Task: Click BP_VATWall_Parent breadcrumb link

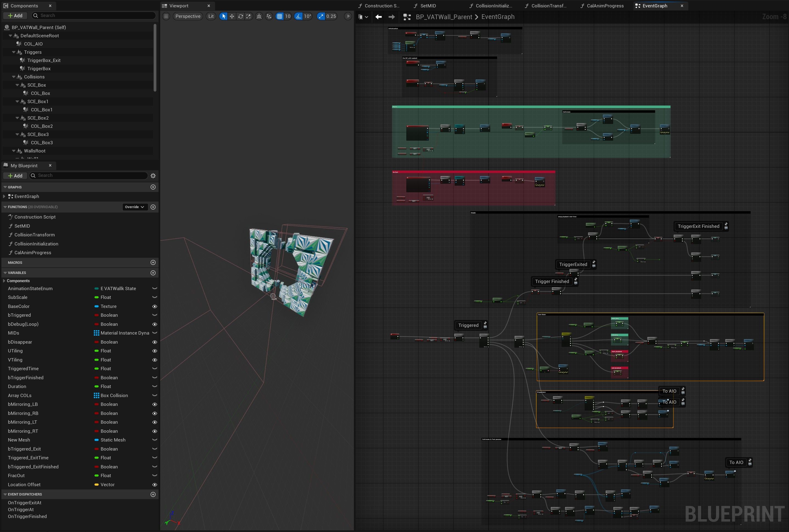Action: coord(444,17)
